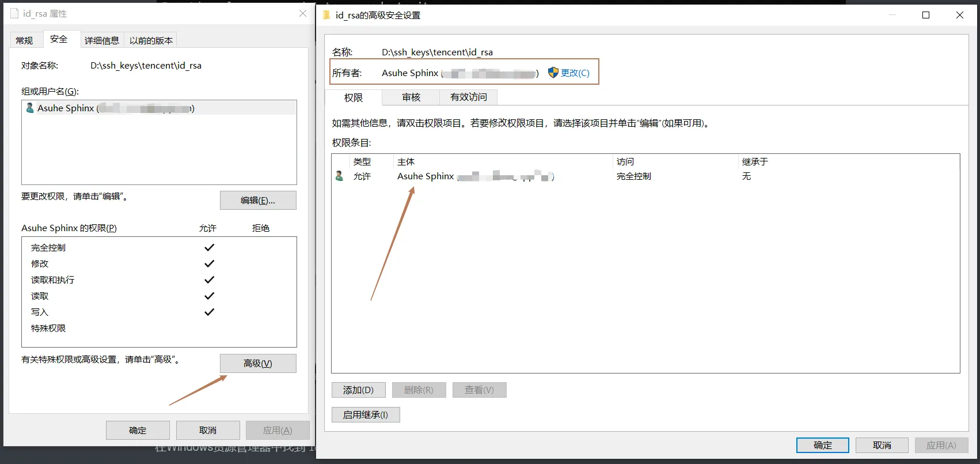Confirm with 确定 in the advanced security window
Screen dimensions: 980x464
tap(823, 446)
